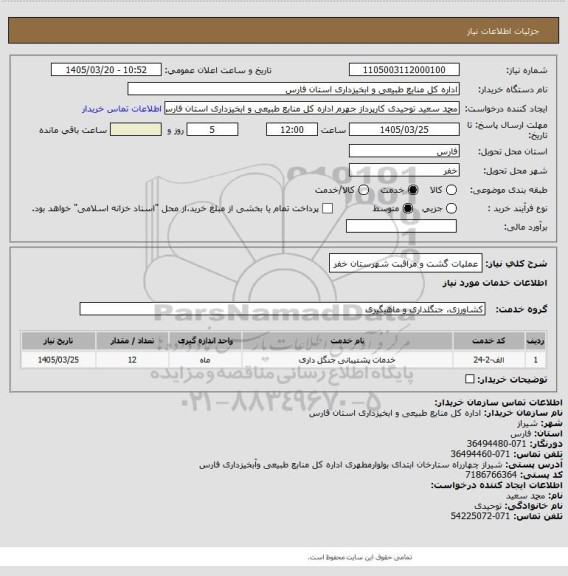Click the ردیف column header
The image size is (568, 576).
[x=535, y=341]
